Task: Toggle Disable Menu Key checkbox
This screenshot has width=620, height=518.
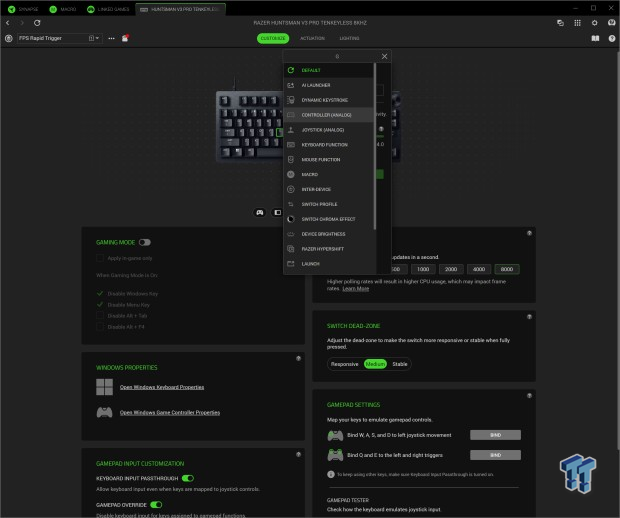Action: 100,305
